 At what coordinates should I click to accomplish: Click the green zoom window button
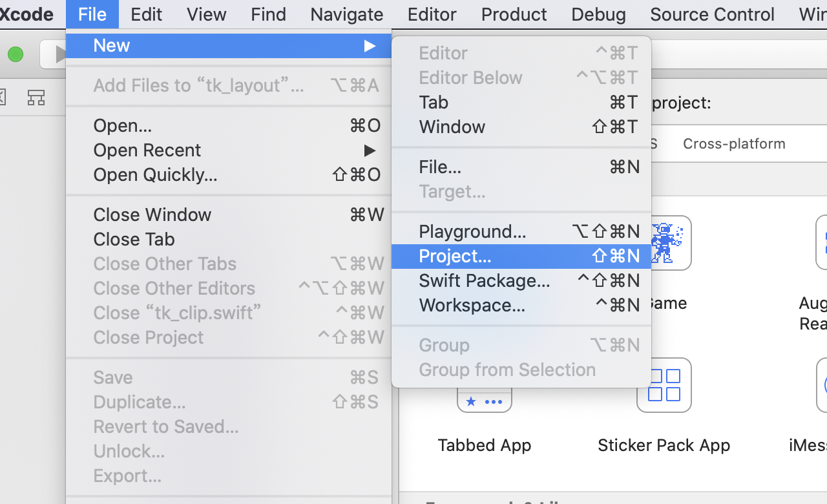tap(16, 55)
